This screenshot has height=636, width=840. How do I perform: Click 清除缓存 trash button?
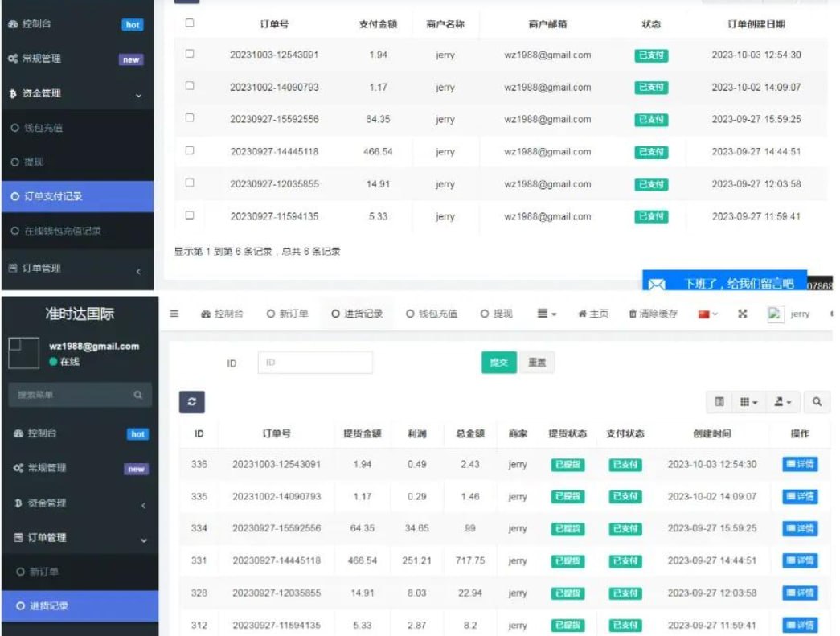(x=653, y=314)
